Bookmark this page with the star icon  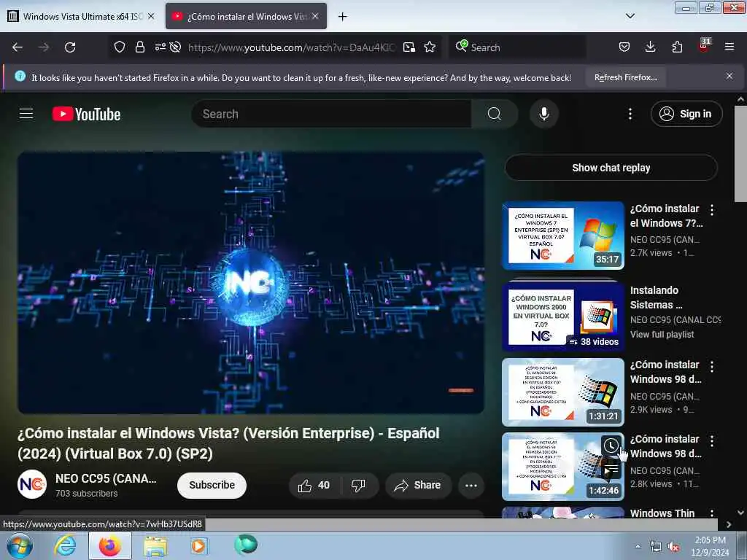coord(430,47)
